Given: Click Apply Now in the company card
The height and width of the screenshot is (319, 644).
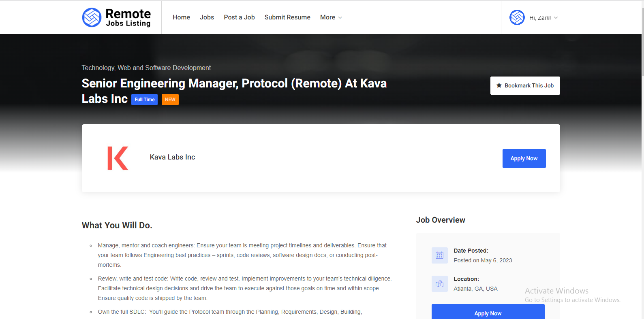Looking at the screenshot, I should pyautogui.click(x=524, y=158).
